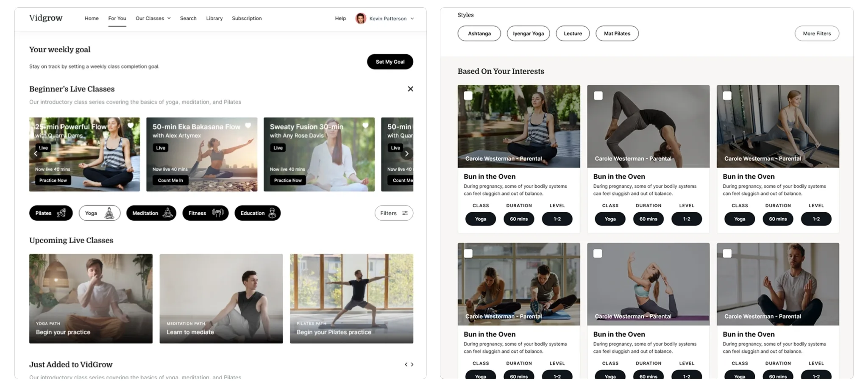The width and height of the screenshot is (868, 386).
Task: Check the reformer Pilates Bun in the Oven checkbox
Action: (x=727, y=96)
